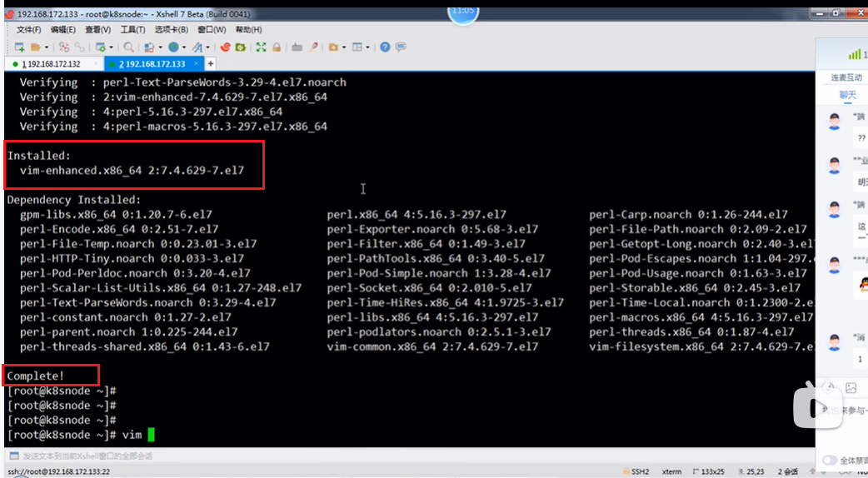Click the window layout icon
This screenshot has width=868, height=478.
point(357,47)
